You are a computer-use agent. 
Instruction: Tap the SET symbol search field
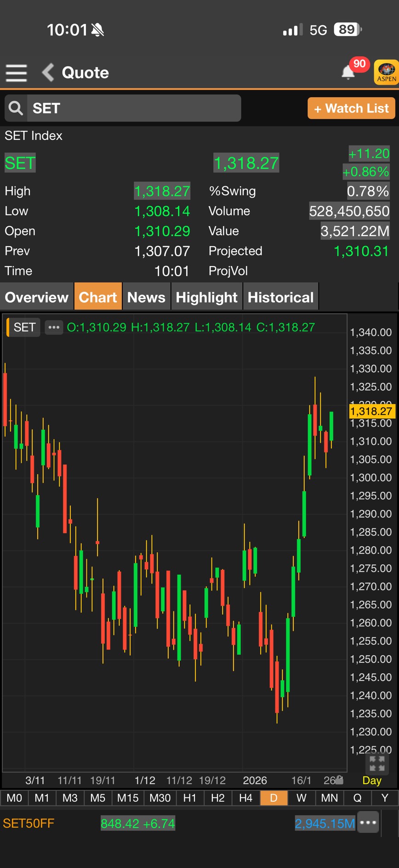[x=133, y=108]
